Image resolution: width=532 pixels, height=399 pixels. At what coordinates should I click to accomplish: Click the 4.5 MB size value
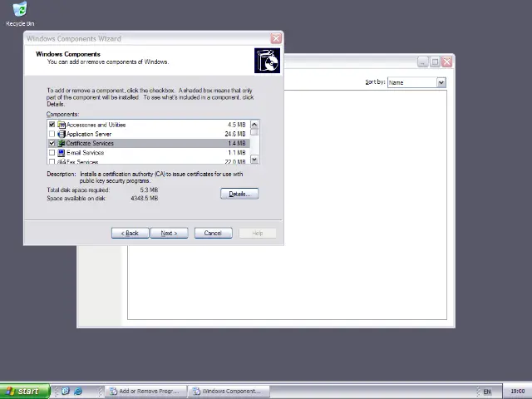(237, 125)
